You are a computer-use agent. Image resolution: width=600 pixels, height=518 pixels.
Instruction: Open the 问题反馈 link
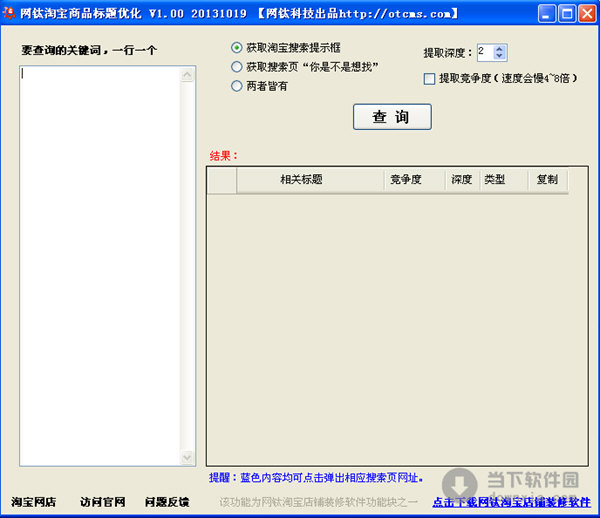click(166, 501)
